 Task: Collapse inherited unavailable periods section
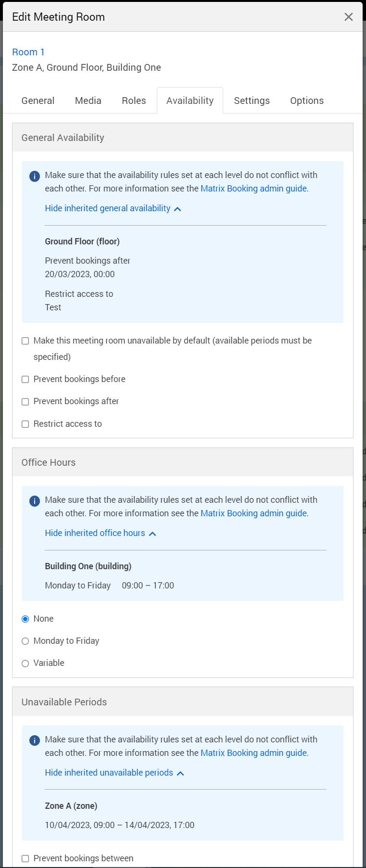tap(114, 773)
